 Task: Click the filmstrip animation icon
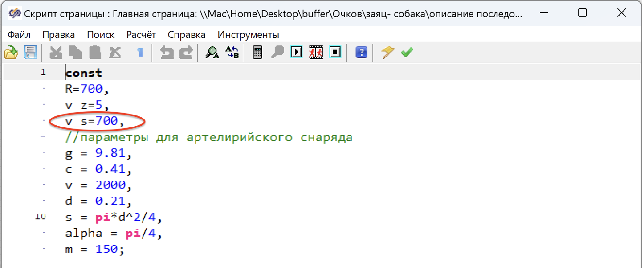pyautogui.click(x=316, y=53)
